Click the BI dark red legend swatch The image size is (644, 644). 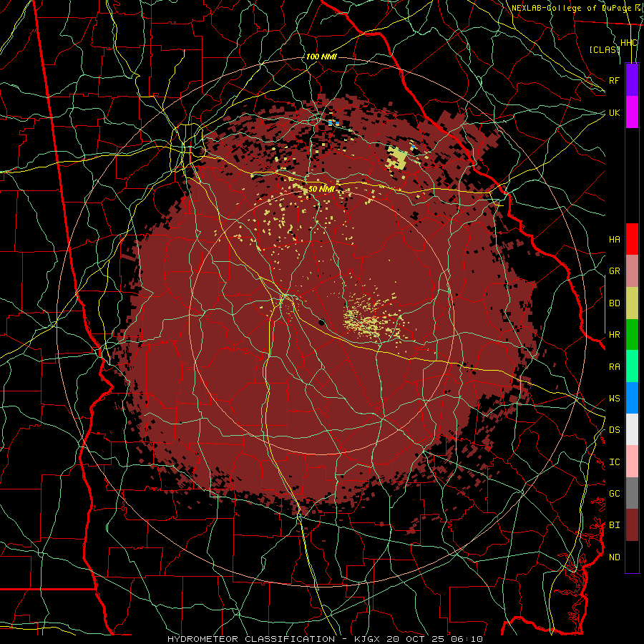tap(632, 525)
